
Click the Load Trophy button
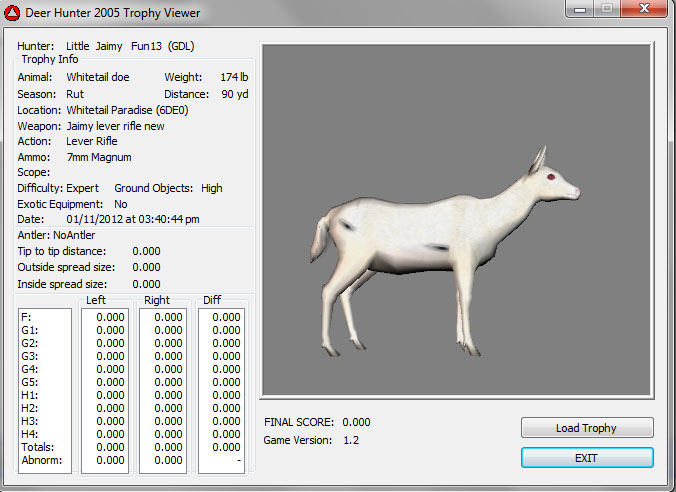click(586, 428)
